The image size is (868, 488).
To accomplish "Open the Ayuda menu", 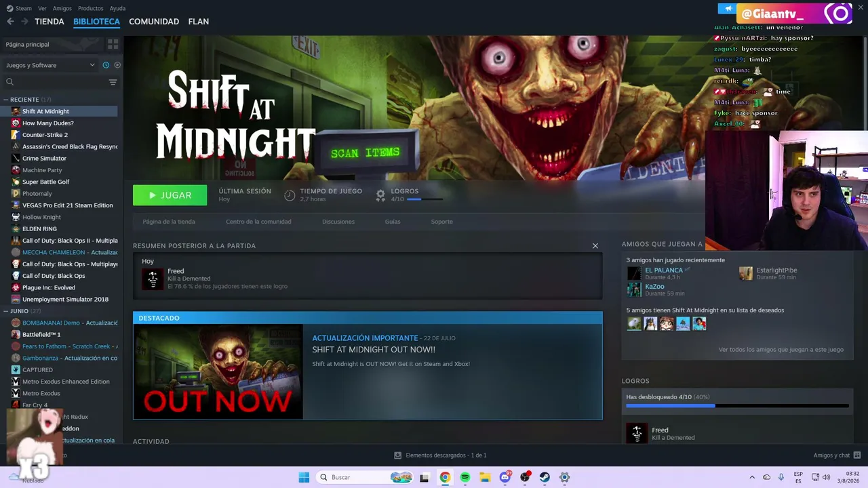I will point(117,8).
